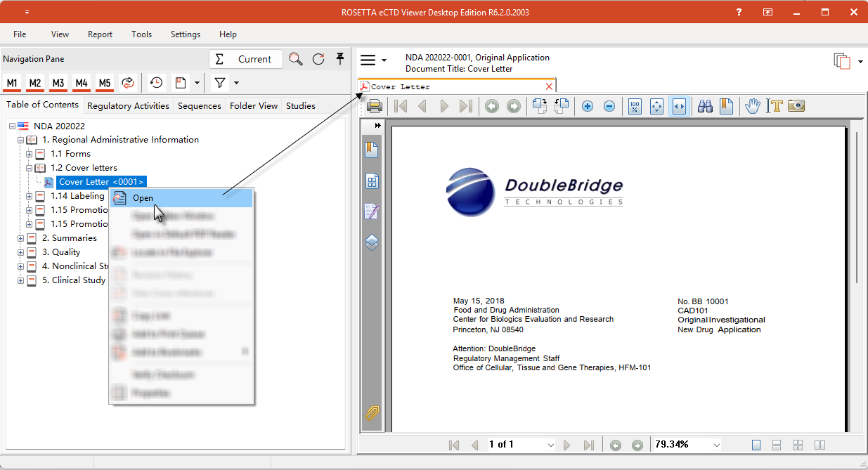Viewport: 868px width, 470px height.
Task: Fit whole page in the viewer
Action: click(657, 106)
